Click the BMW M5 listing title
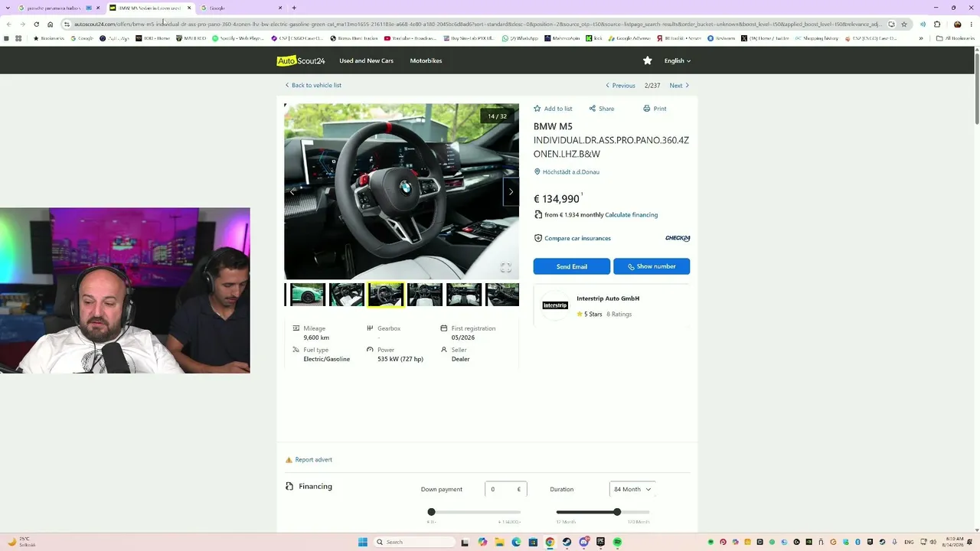Image resolution: width=980 pixels, height=551 pixels. click(553, 126)
